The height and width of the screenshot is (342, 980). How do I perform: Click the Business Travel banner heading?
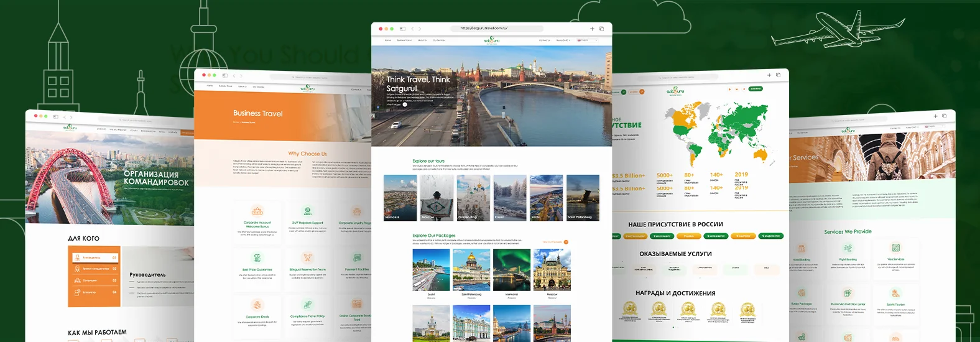[x=257, y=113]
